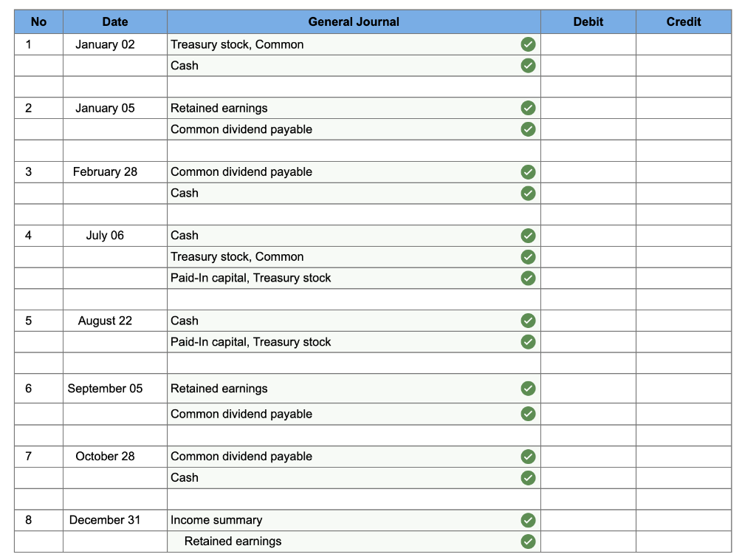
Task: Click the Debit cell for August 22 Cash
Action: [x=588, y=321]
